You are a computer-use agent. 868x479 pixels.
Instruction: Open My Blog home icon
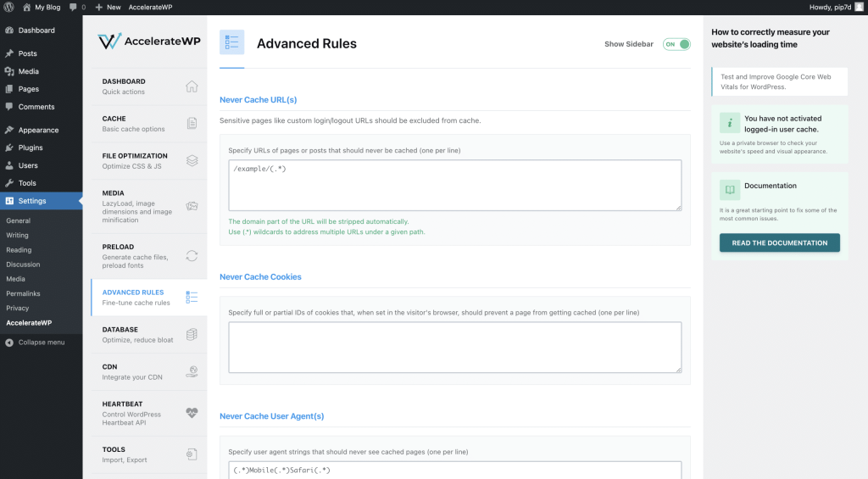[26, 7]
